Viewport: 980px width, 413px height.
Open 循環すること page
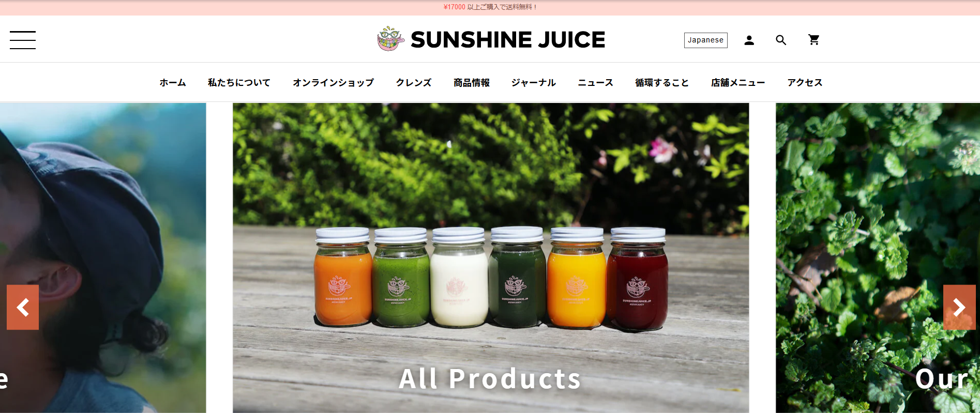click(x=662, y=82)
